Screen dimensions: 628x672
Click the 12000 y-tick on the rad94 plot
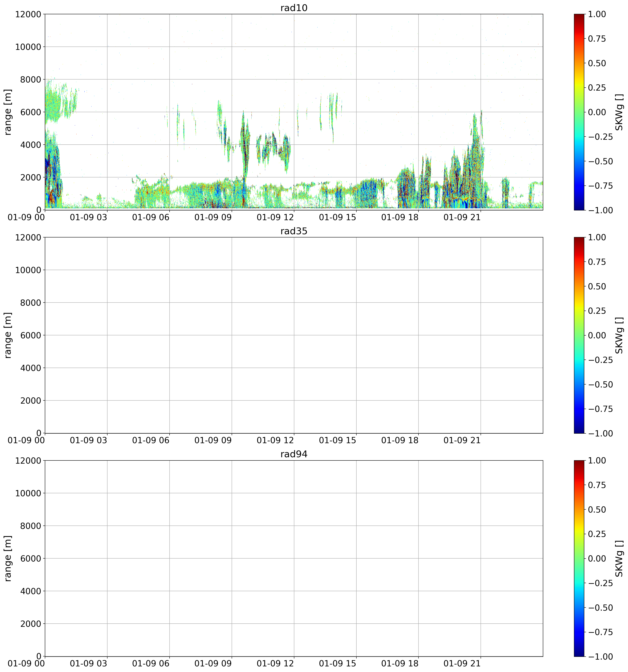click(x=28, y=461)
